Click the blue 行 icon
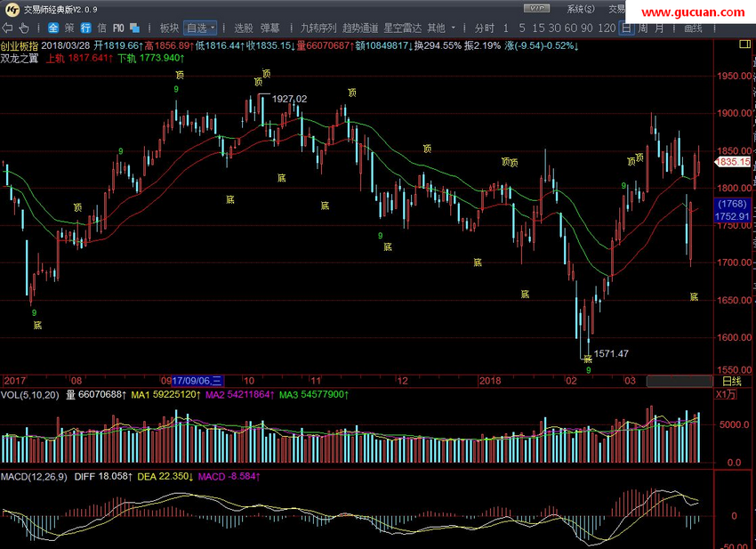 [x=85, y=28]
